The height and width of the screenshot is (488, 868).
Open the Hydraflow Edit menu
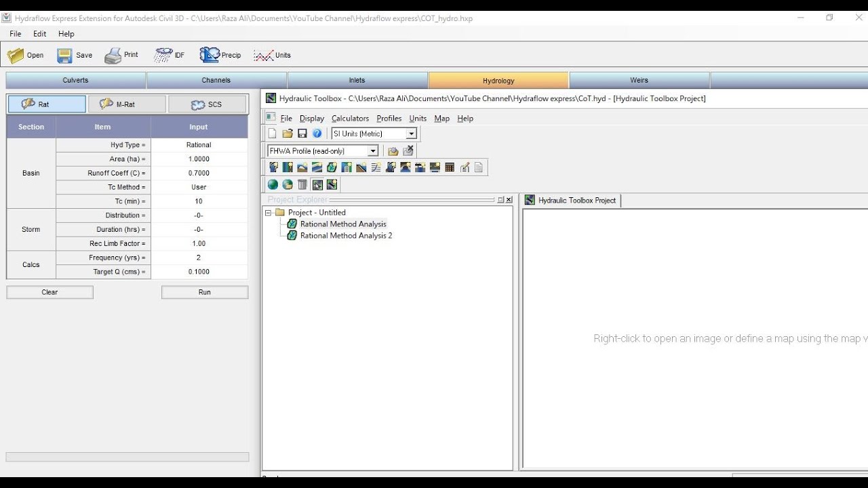click(40, 34)
